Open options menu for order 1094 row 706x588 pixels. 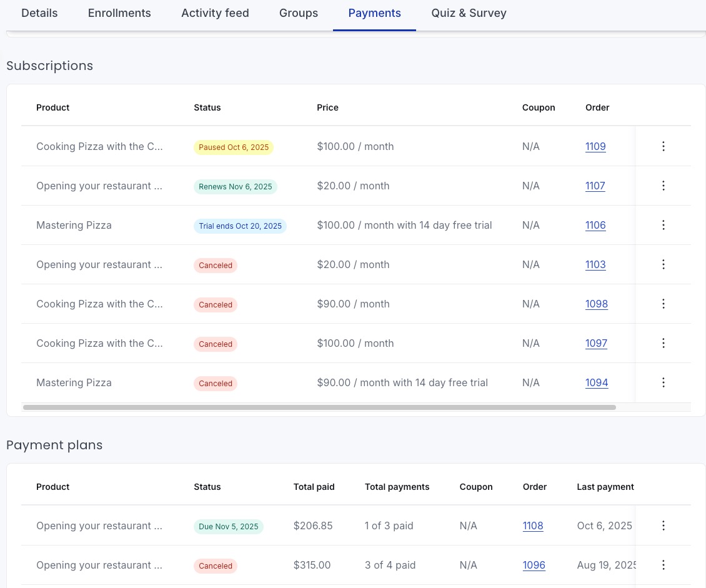(664, 382)
